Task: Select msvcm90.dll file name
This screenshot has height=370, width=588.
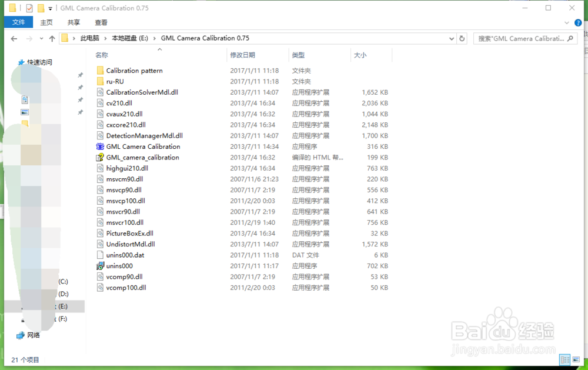Action: point(125,179)
